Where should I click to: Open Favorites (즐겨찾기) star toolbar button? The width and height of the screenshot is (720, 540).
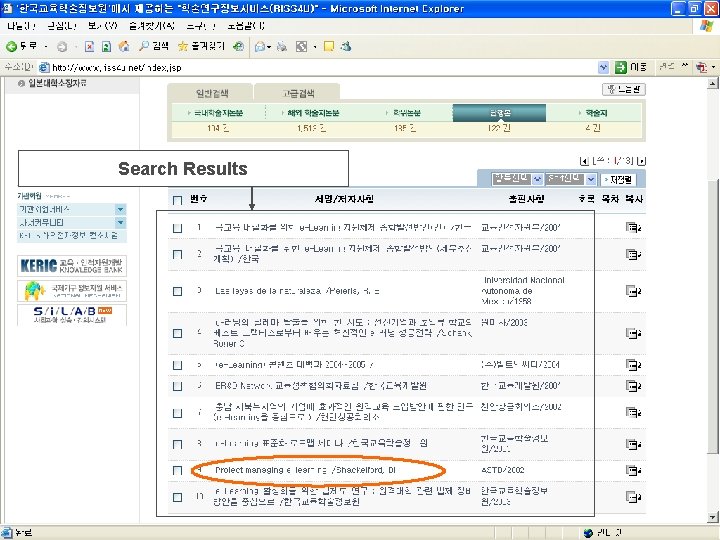[201, 46]
